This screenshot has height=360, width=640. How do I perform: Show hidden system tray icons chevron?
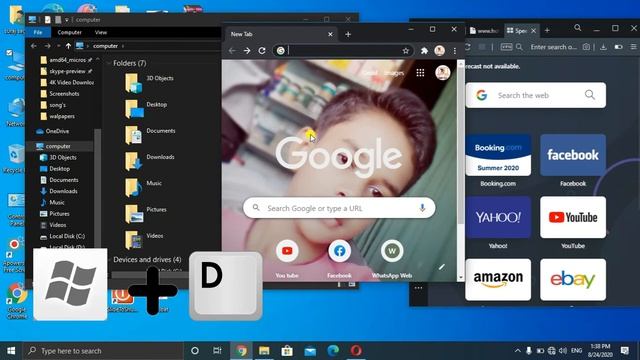pyautogui.click(x=517, y=351)
